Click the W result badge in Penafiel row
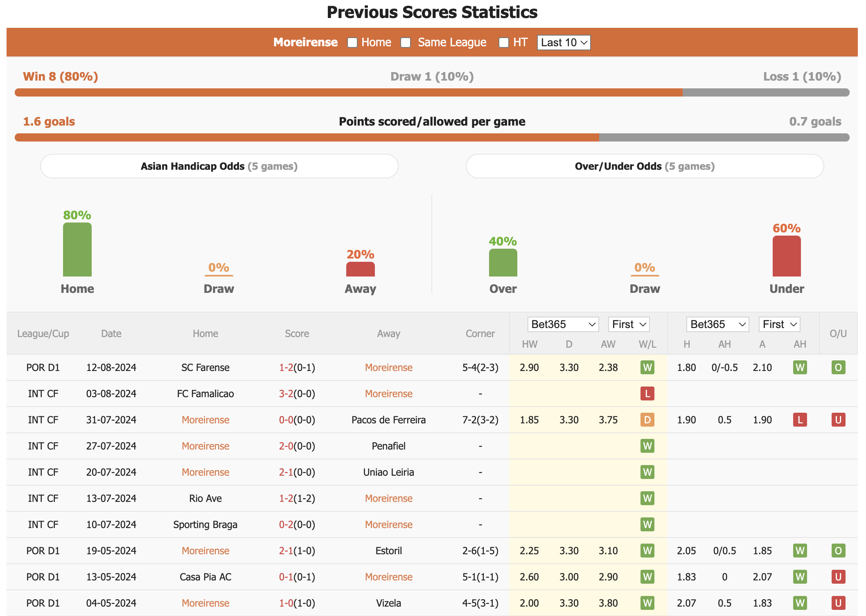Image resolution: width=866 pixels, height=616 pixels. pos(647,446)
